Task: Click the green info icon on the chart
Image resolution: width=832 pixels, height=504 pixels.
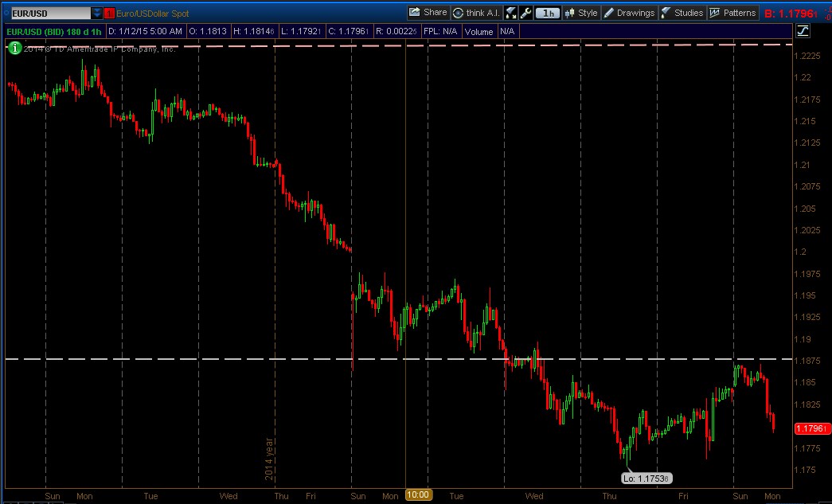Action: [14, 48]
